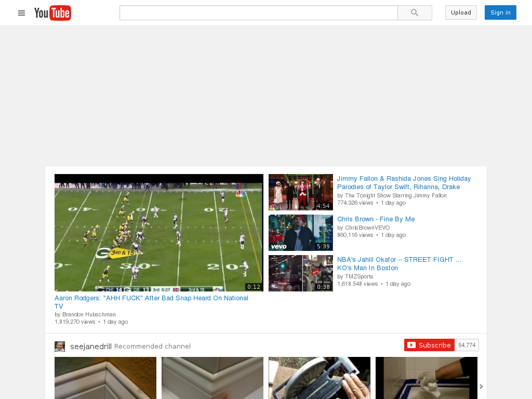Screen dimensions: 532x399
Task: Click the next arrow in seejanedrill shelf
Action: pyautogui.click(x=481, y=387)
